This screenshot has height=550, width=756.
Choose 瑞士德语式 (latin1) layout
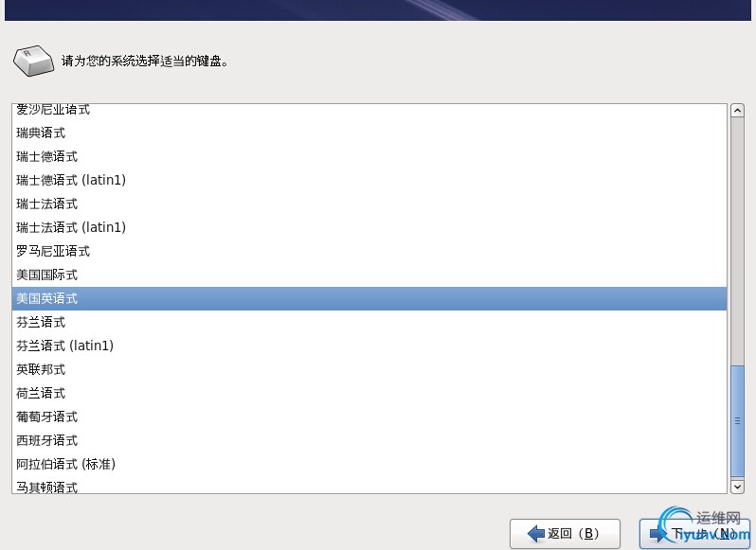tap(369, 180)
